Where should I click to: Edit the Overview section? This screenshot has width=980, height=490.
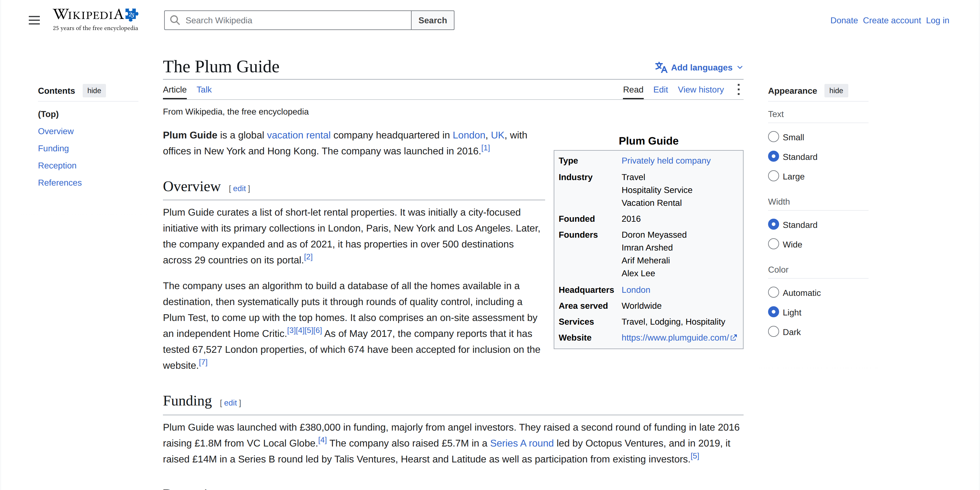coord(239,188)
